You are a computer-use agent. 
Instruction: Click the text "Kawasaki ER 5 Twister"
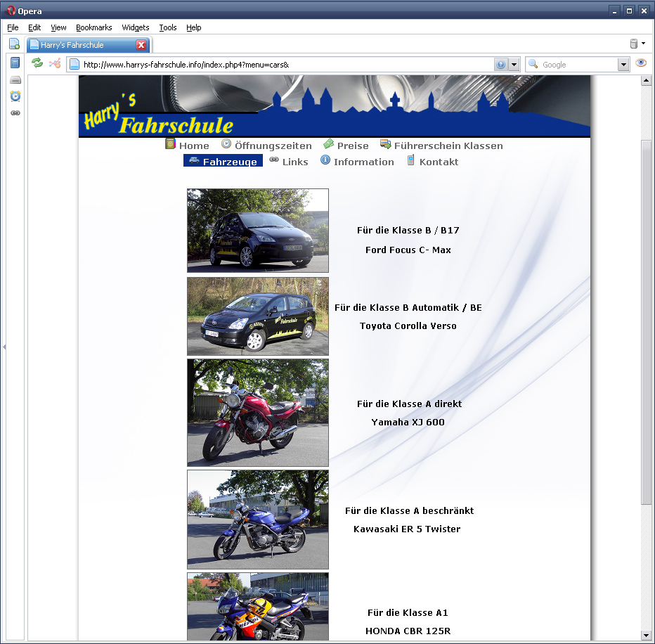pos(407,529)
